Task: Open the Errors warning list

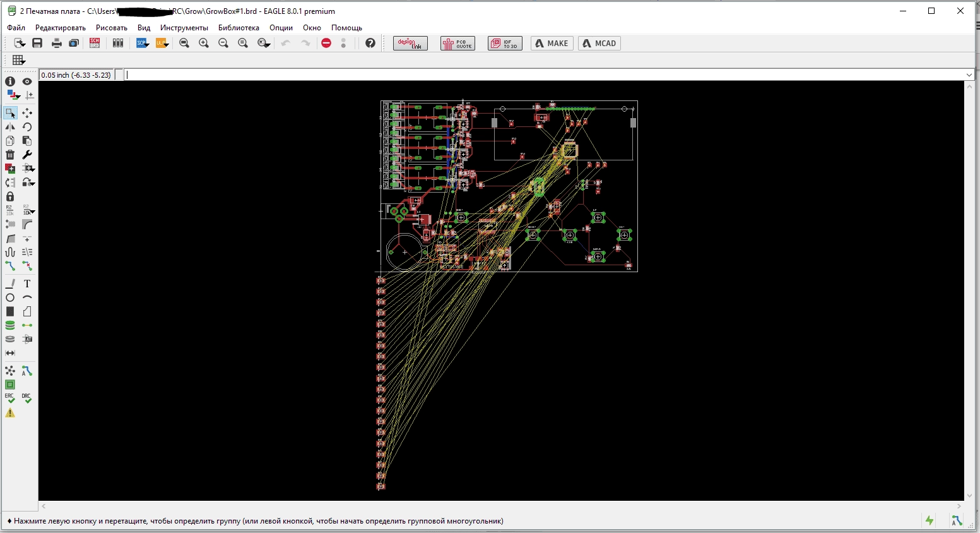Action: 10,413
